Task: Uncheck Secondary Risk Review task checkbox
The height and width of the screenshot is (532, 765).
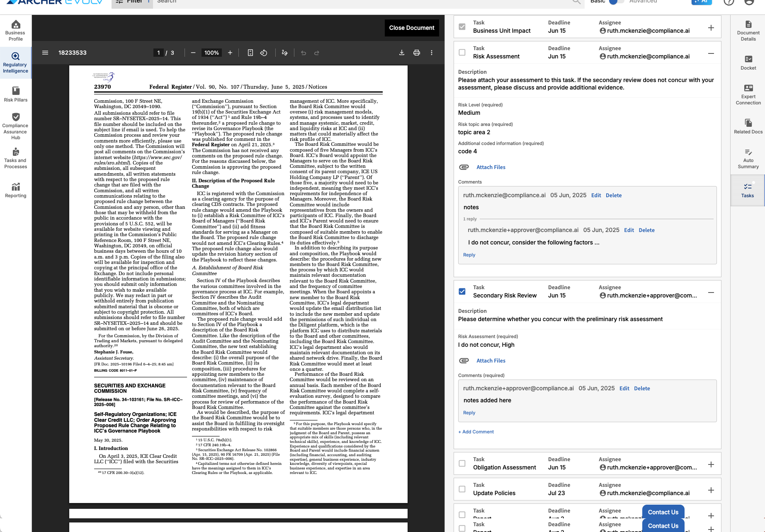Action: click(462, 292)
